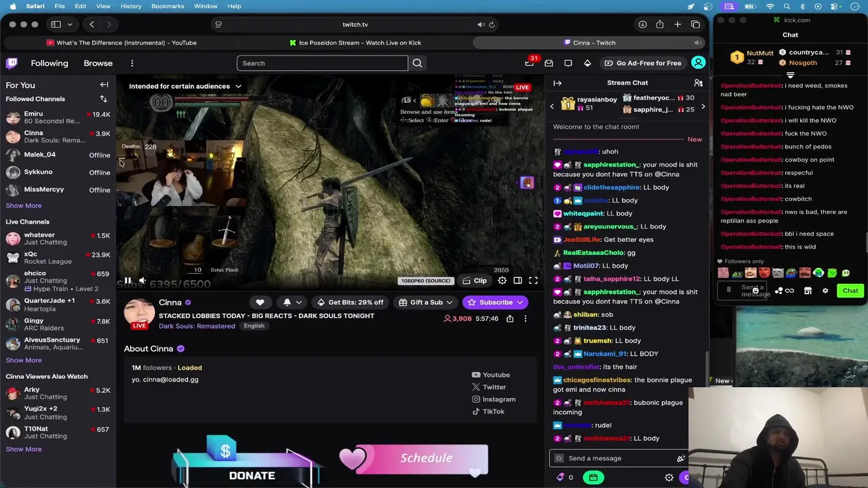Click the green Kick Chat send button
The width and height of the screenshot is (868, 488).
tap(850, 291)
